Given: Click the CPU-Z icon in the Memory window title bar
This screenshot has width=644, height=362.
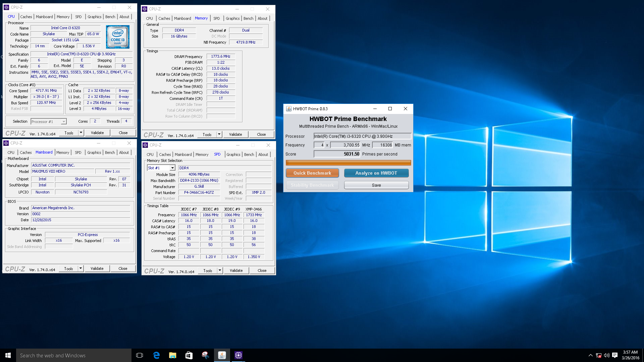Looking at the screenshot, I should click(145, 9).
